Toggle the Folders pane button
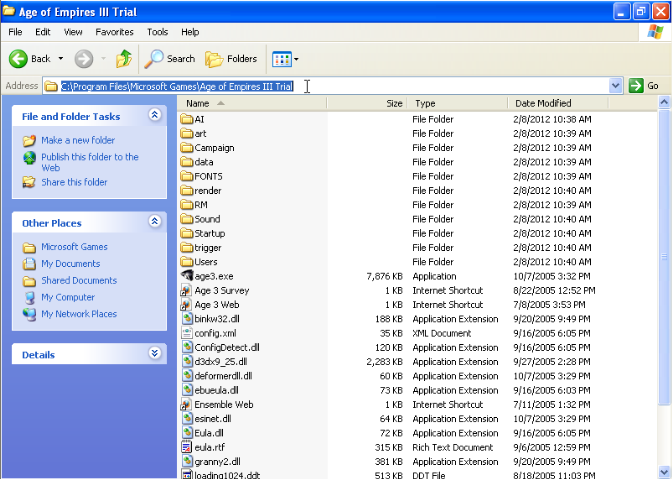The width and height of the screenshot is (672, 479). click(231, 59)
